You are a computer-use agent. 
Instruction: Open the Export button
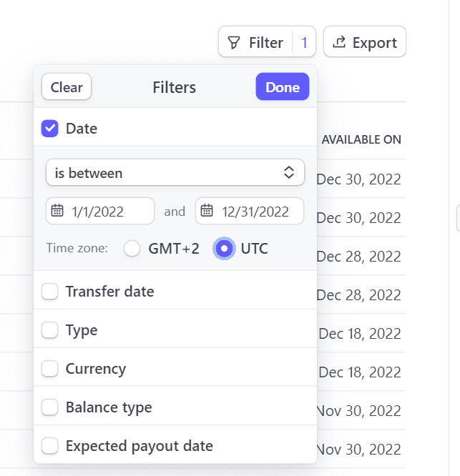pos(365,43)
